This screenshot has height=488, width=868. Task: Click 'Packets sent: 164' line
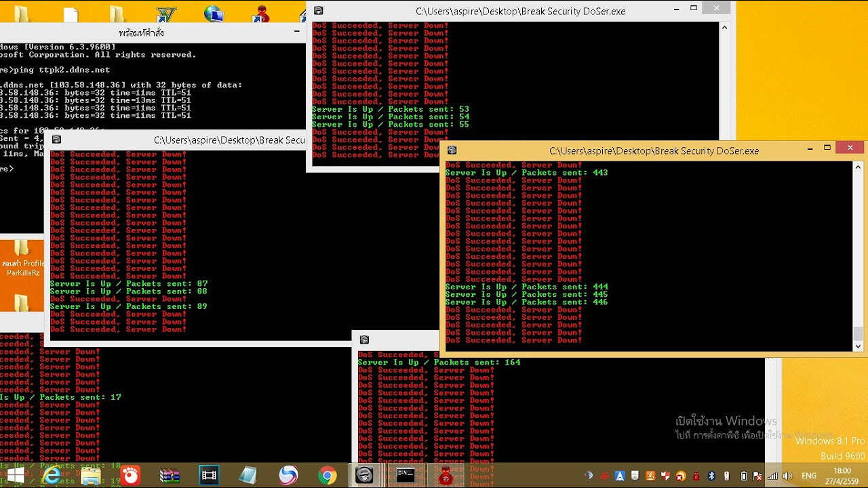click(439, 363)
